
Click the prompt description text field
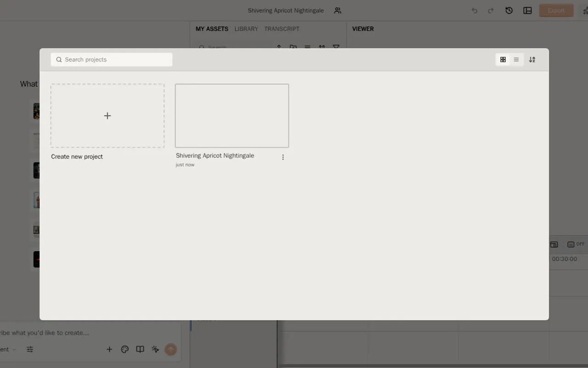[x=45, y=333]
